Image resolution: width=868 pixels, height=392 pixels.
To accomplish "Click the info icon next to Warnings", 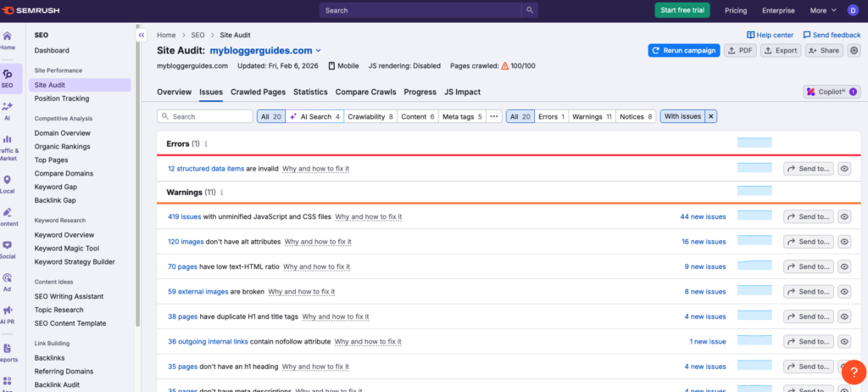I will point(222,193).
